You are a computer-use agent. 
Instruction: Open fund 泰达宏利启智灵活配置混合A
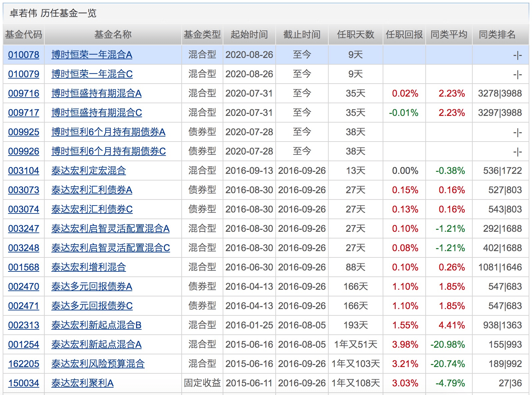coord(110,228)
